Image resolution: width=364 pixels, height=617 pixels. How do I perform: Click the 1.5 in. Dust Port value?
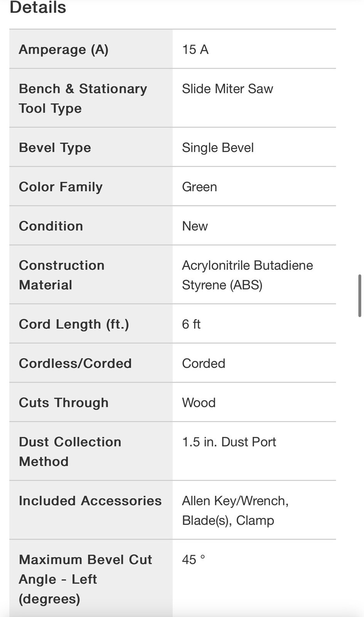pyautogui.click(x=229, y=442)
